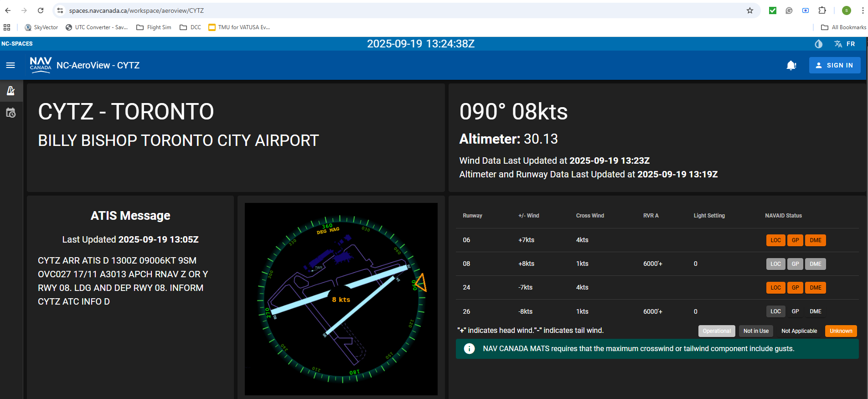Viewport: 868px width, 399px height.
Task: Expand the Flight Sim bookmarks folder
Action: click(154, 27)
